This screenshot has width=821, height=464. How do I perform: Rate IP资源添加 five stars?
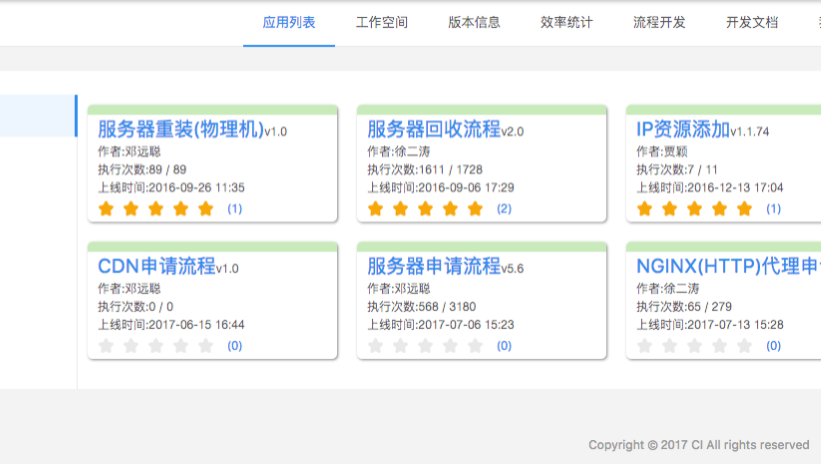(x=745, y=208)
